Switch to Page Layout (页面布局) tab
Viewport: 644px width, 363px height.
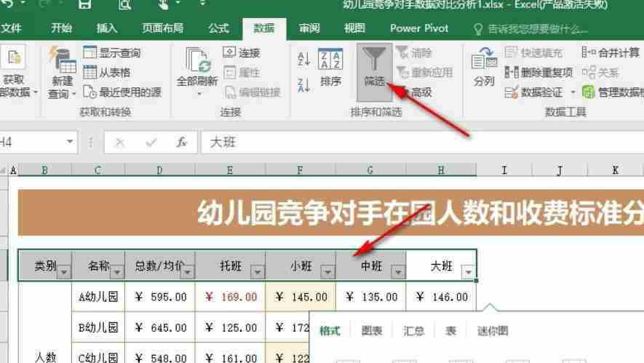(163, 28)
